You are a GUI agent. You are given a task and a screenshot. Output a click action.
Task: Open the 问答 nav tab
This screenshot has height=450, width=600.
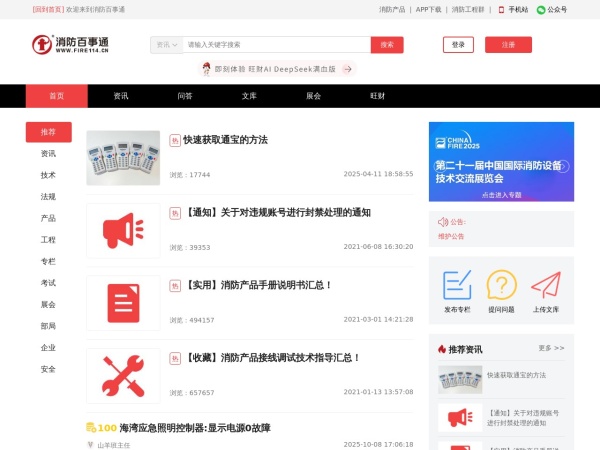(185, 96)
